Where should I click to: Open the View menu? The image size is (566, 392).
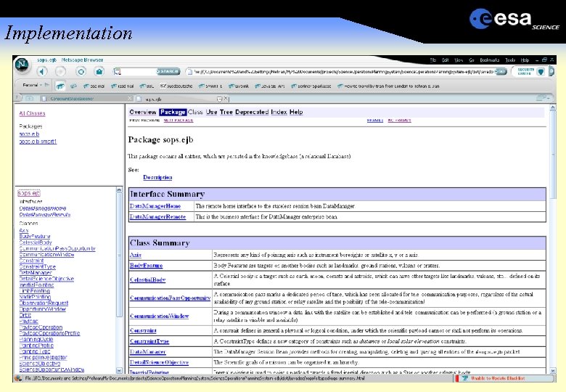(x=459, y=60)
